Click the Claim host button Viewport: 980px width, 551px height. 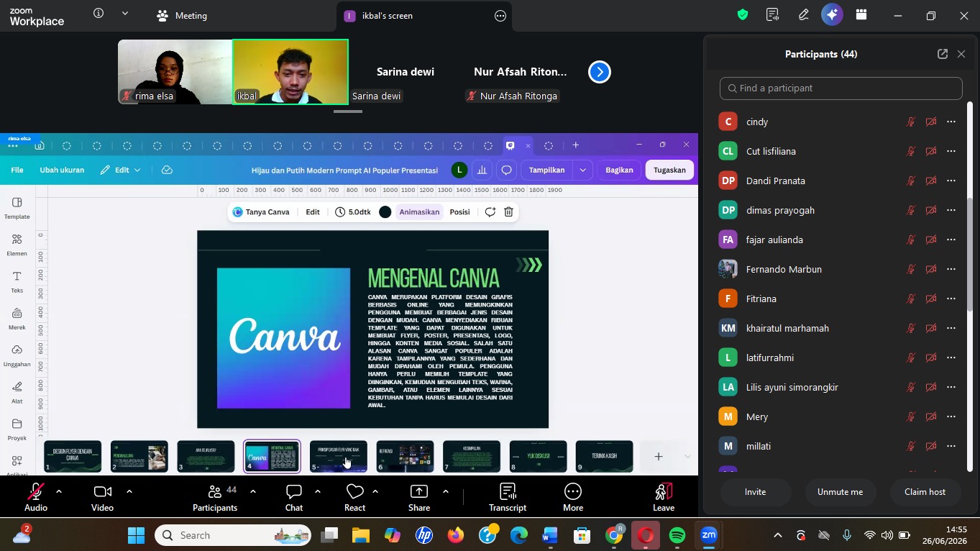click(925, 492)
